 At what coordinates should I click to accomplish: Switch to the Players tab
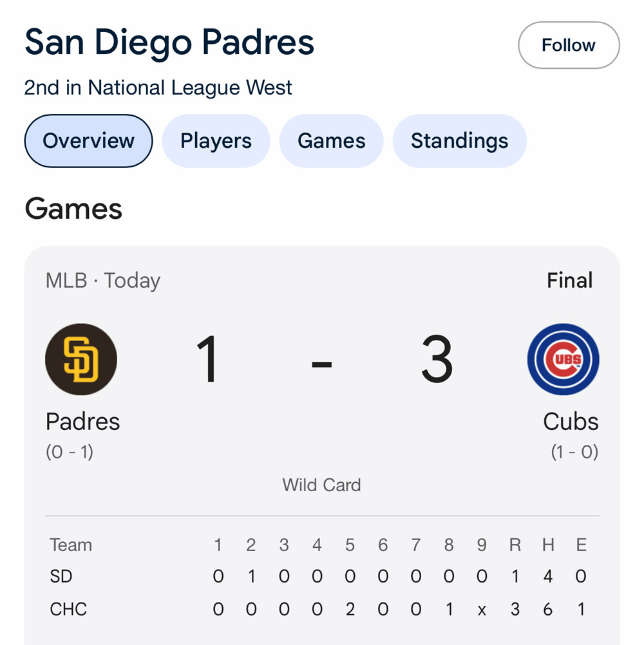click(x=216, y=141)
